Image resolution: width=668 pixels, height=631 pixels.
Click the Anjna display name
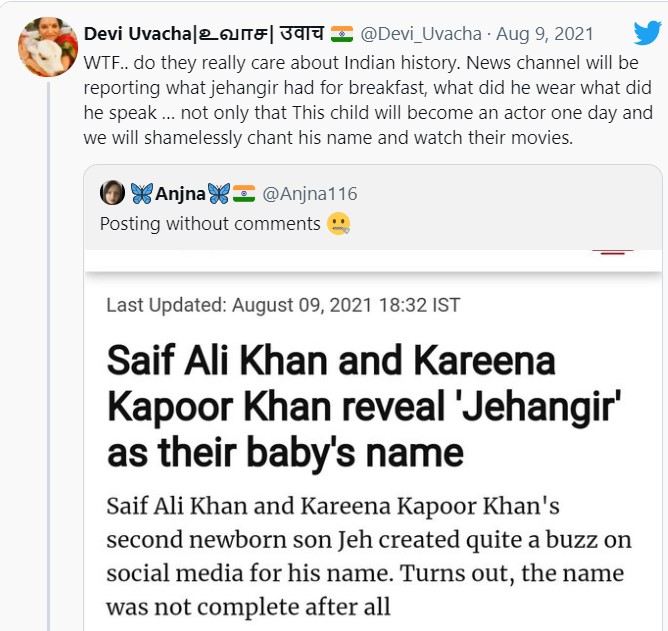pyautogui.click(x=180, y=193)
